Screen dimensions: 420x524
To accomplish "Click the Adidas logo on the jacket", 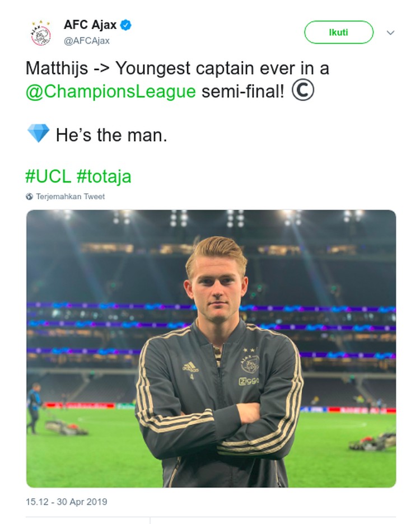I will click(190, 367).
